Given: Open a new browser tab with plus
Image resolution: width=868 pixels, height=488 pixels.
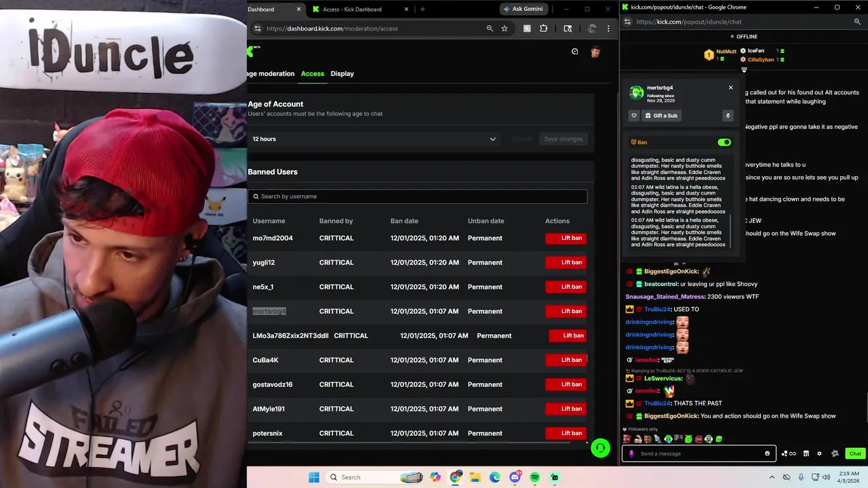Looking at the screenshot, I should 422,9.
